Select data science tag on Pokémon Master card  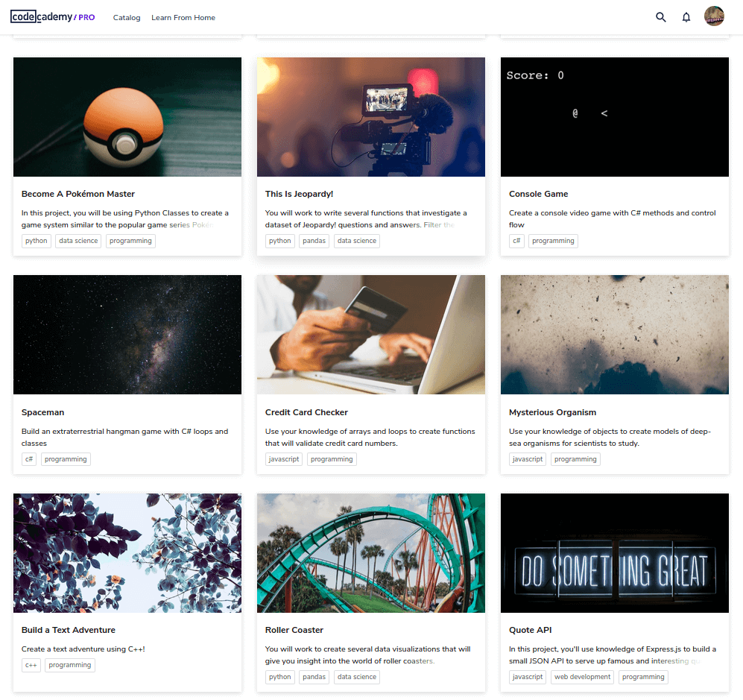tap(78, 241)
